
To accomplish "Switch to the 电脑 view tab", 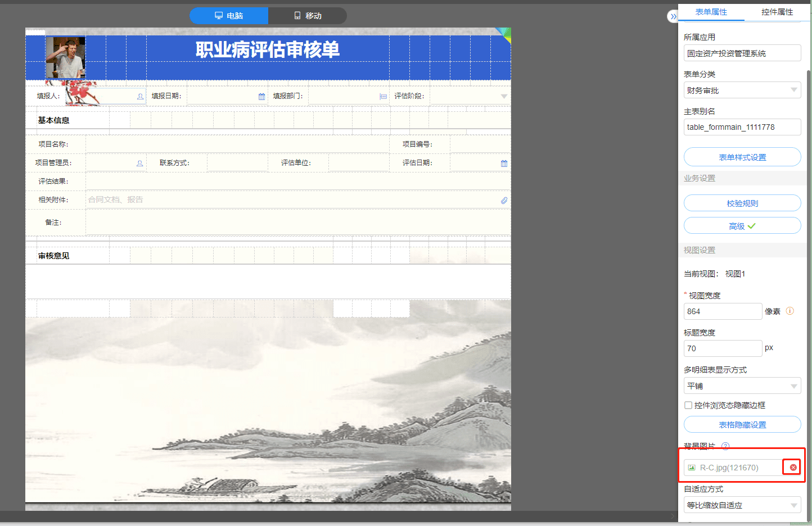I will tap(229, 16).
